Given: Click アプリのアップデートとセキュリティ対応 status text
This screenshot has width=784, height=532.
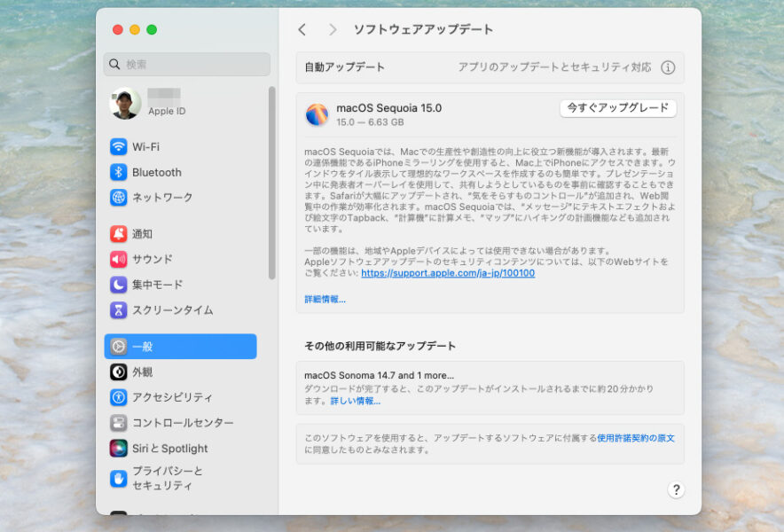Looking at the screenshot, I should click(x=554, y=67).
